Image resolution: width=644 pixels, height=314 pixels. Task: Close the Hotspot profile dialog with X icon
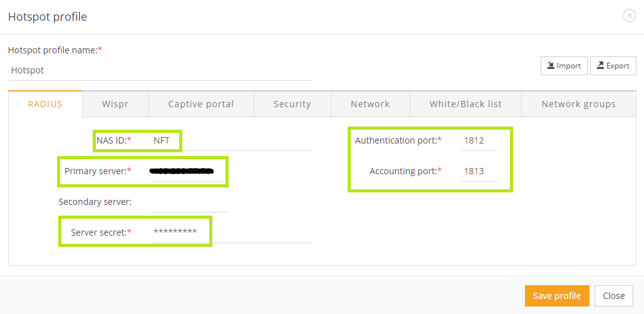tap(630, 16)
